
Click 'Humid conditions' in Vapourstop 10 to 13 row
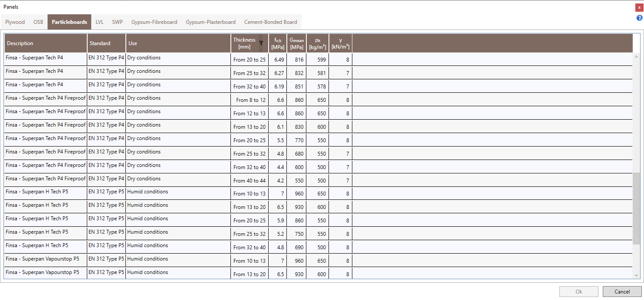148,259
